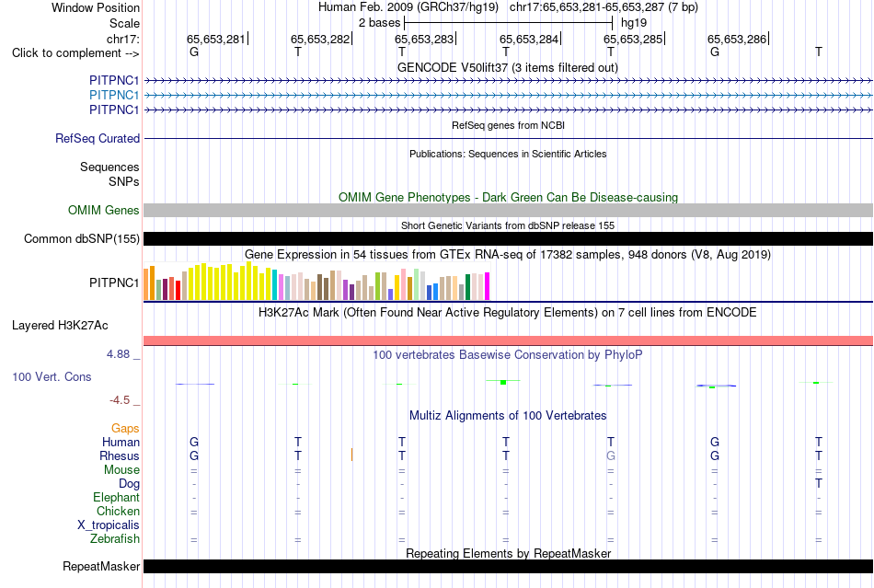Click the chr17: ruler label

tap(122, 39)
